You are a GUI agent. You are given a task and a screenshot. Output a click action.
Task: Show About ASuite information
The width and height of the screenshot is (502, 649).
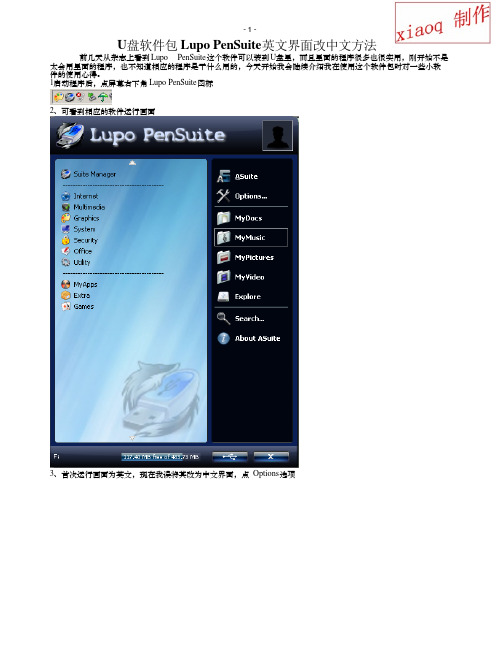coord(249,338)
